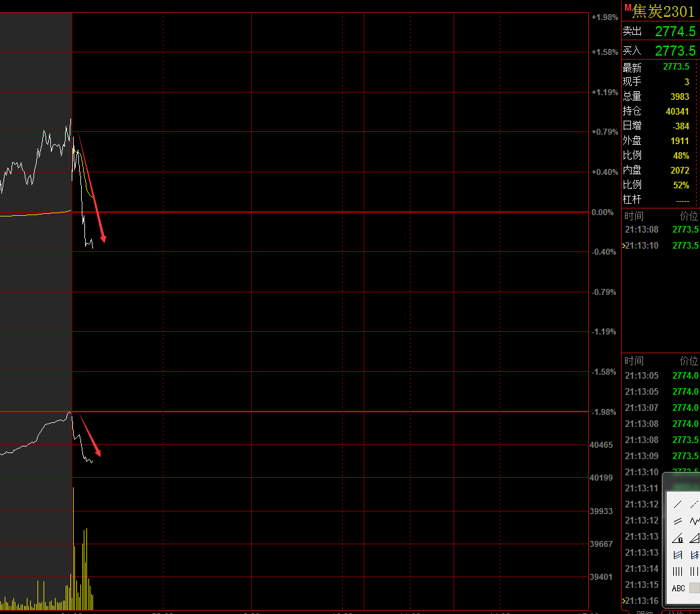Select the 21:13:08 tick at 2773.5 in upper list

660,229
